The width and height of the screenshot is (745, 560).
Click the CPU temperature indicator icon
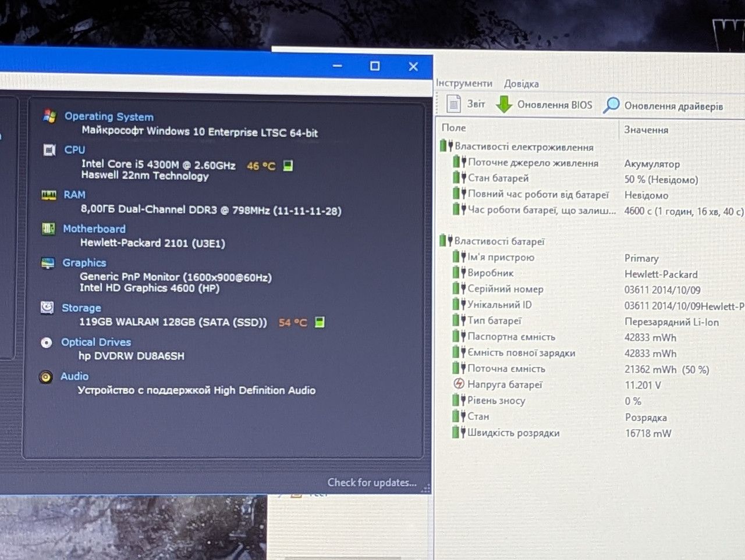pyautogui.click(x=288, y=166)
